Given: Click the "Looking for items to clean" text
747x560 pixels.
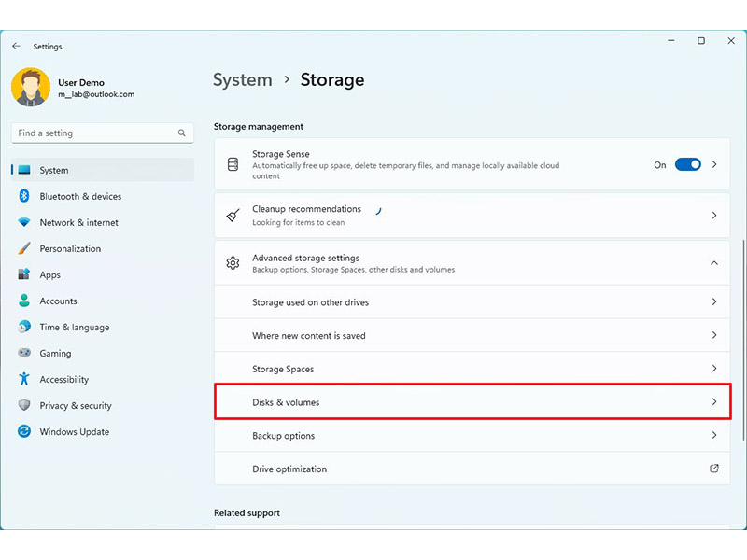Looking at the screenshot, I should pos(298,222).
